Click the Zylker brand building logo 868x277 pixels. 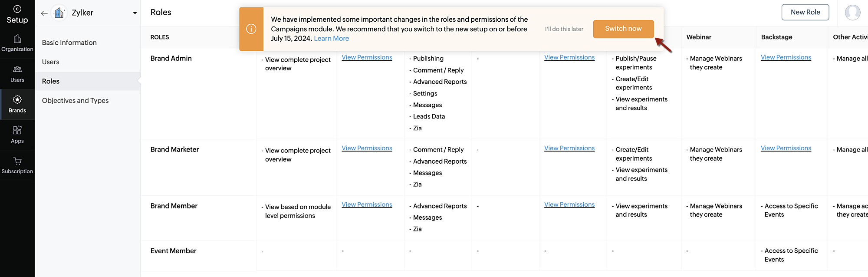[59, 13]
